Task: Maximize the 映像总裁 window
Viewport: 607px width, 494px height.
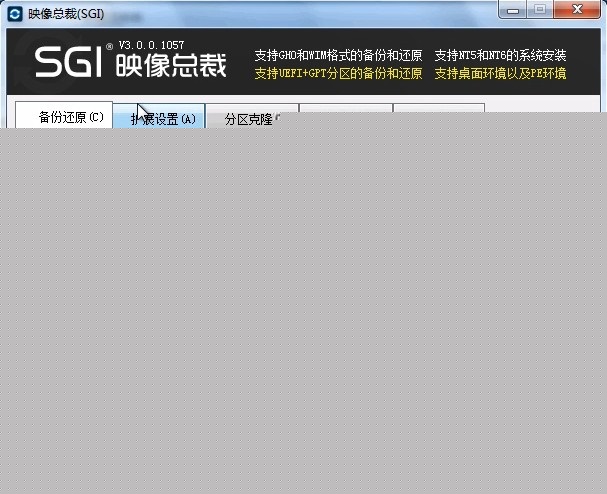Action: (540, 10)
